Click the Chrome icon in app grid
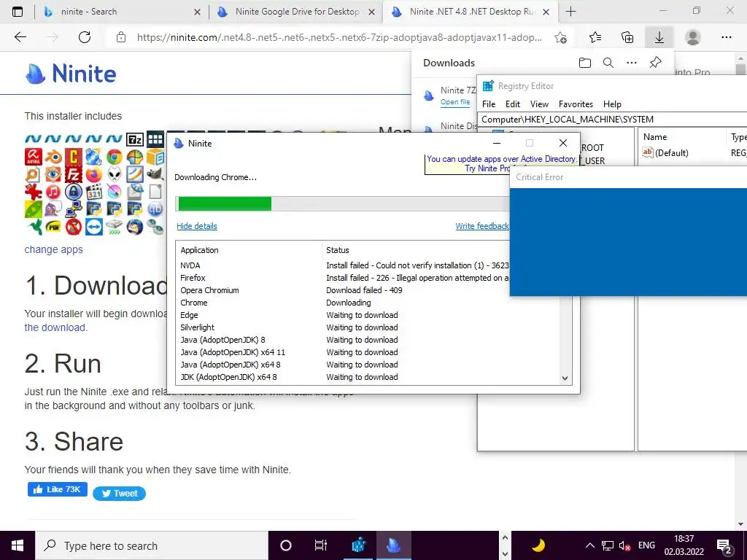This screenshot has width=747, height=560. coord(115,157)
